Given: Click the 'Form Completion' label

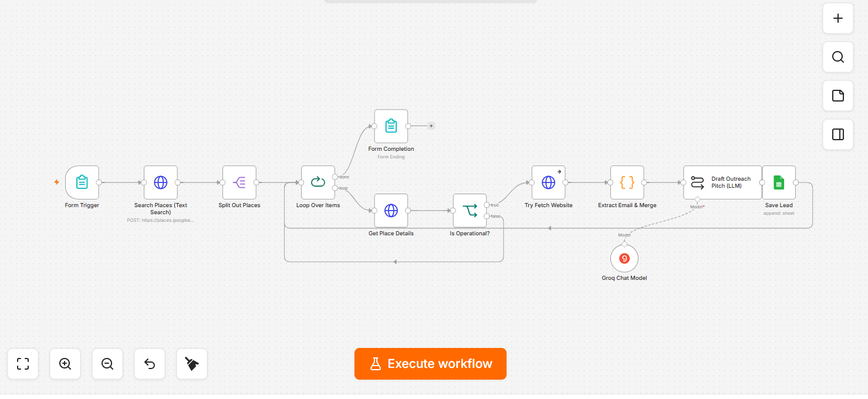Looking at the screenshot, I should [391, 148].
